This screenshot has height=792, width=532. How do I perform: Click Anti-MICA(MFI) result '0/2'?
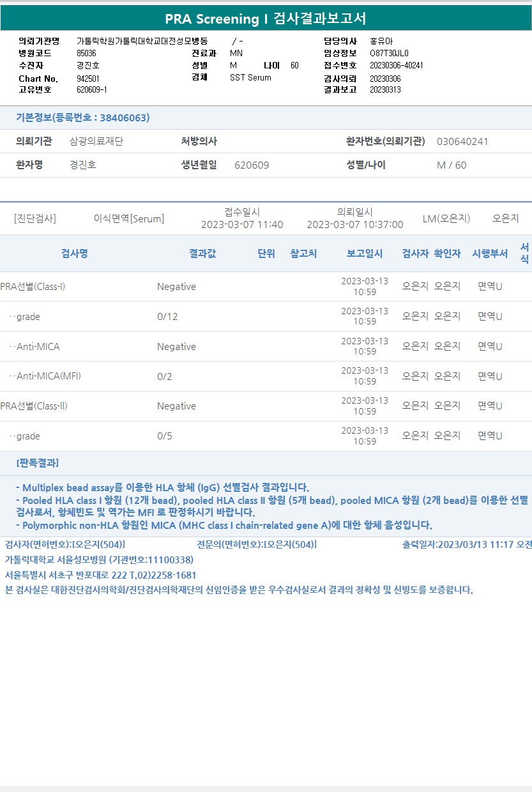pos(165,376)
